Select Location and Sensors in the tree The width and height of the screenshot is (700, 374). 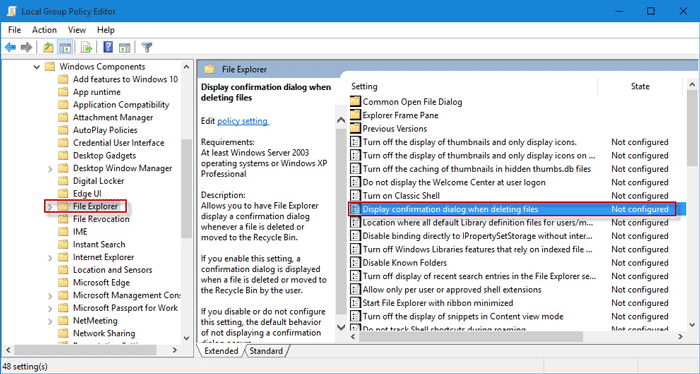(x=112, y=270)
